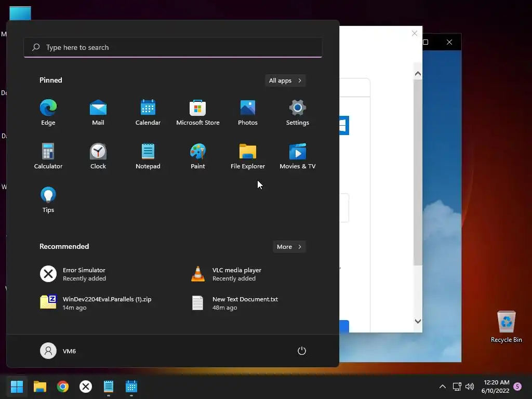Open the Tips app

point(48,200)
